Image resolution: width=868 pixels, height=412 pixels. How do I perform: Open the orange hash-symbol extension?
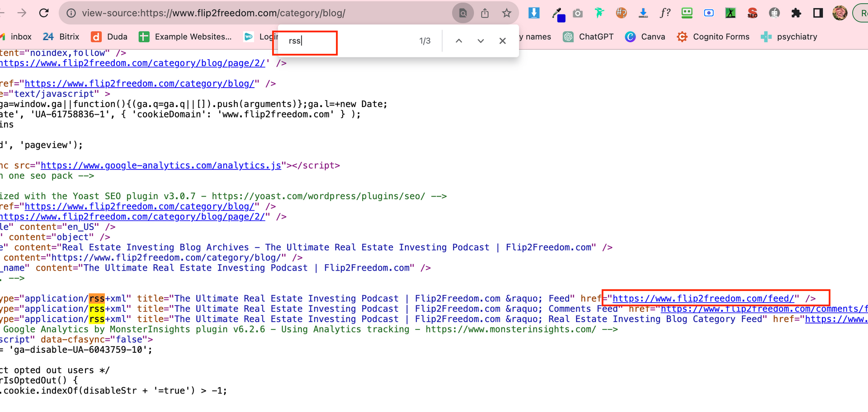click(622, 13)
